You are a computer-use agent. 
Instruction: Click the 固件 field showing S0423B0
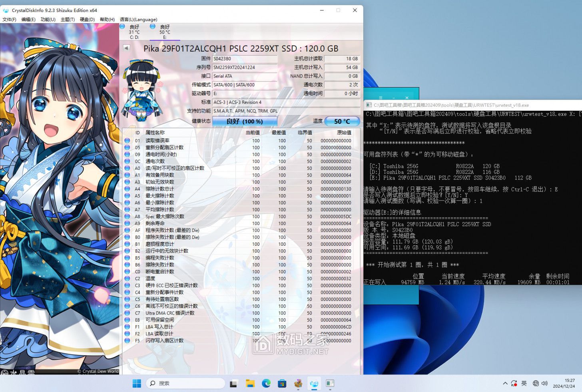click(x=245, y=59)
